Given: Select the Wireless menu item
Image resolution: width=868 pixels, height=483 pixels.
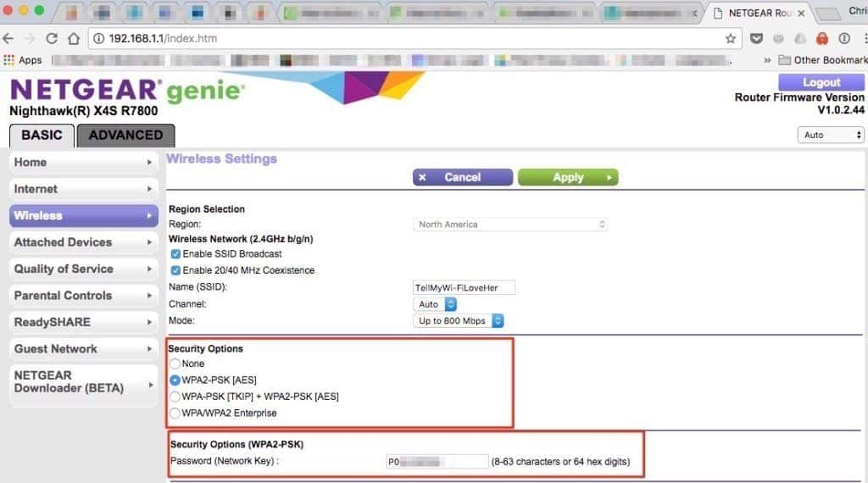Looking at the screenshot, I should click(x=84, y=215).
